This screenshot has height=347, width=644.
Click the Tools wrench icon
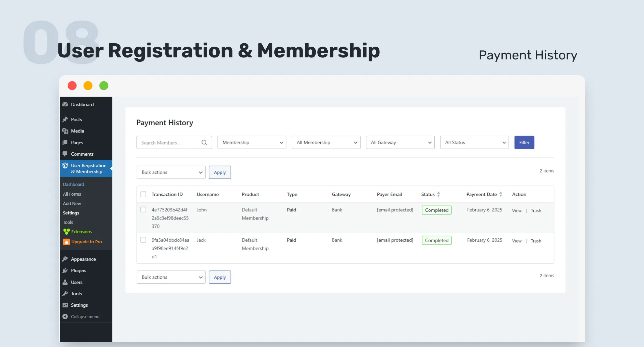(65, 294)
